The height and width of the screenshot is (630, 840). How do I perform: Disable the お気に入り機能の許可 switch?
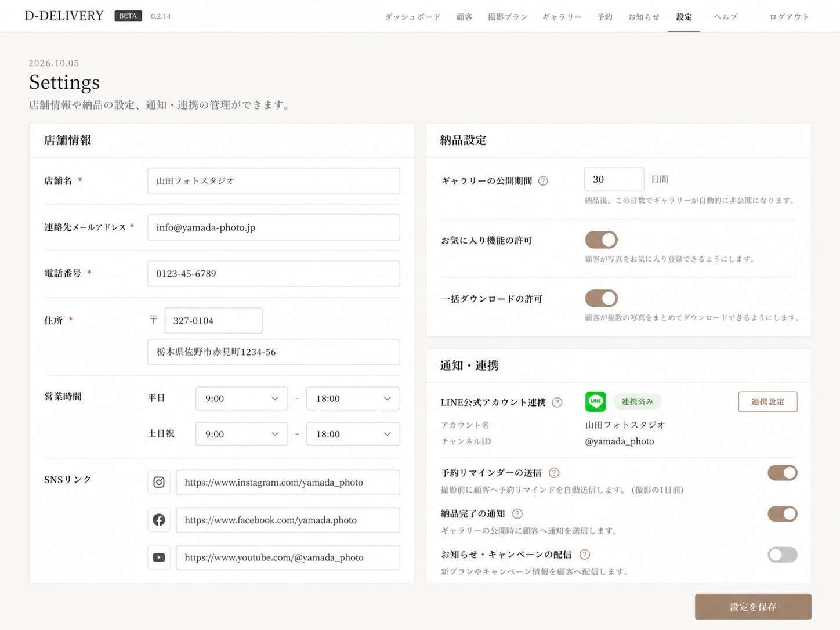pyautogui.click(x=601, y=240)
